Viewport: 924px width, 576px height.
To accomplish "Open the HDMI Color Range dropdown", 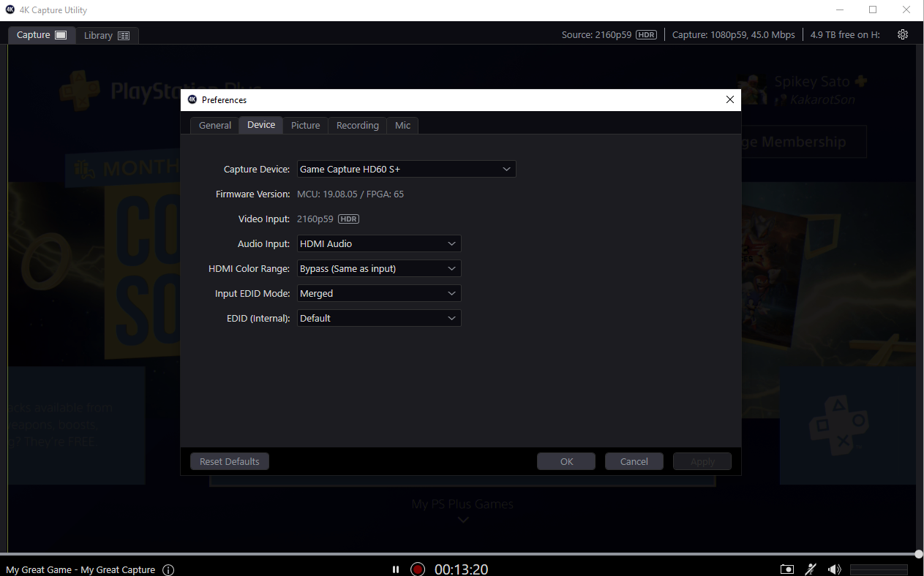I will point(379,268).
